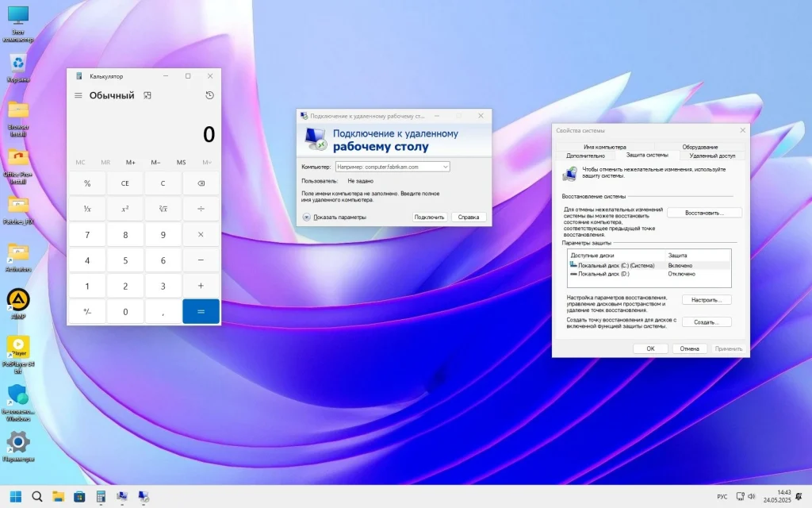Open the memory dropdown in Calculator
Screen dimensions: 812x508
pyautogui.click(x=206, y=162)
